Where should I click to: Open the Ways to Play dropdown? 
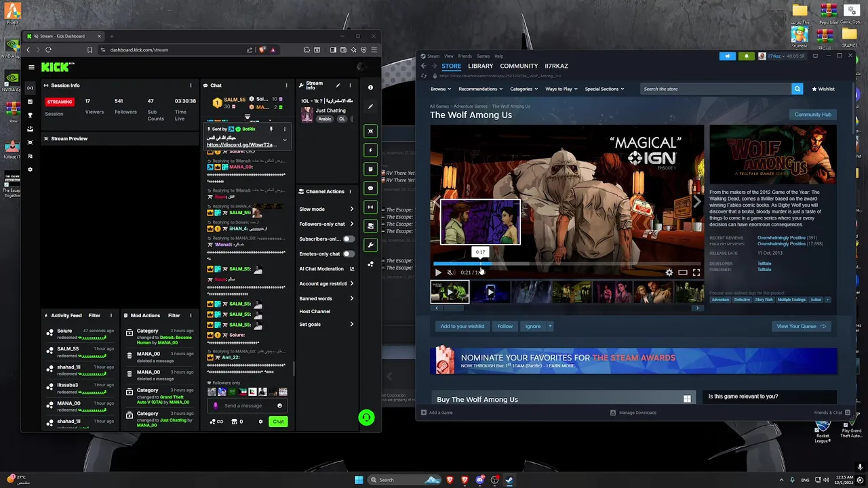pyautogui.click(x=561, y=89)
